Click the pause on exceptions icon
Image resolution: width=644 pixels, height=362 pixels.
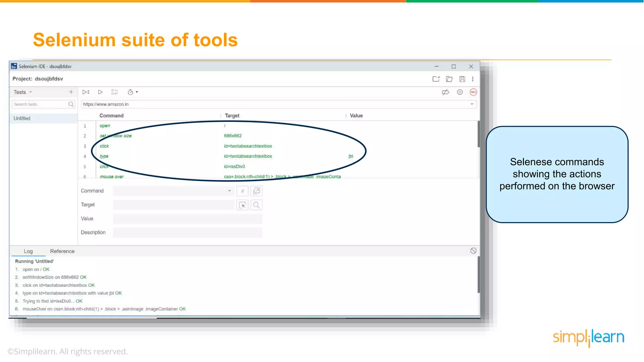460,92
